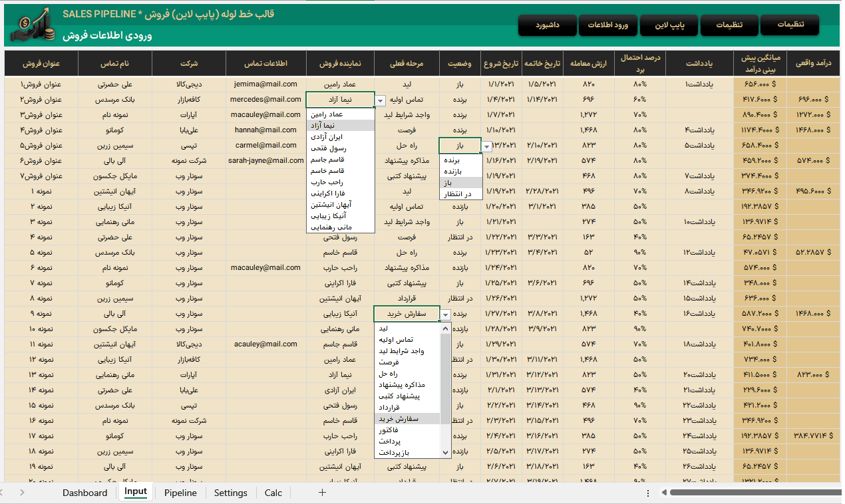Screen dimensions: 845x504
Task: Select cell acauley@mail.com
Action: click(x=265, y=344)
